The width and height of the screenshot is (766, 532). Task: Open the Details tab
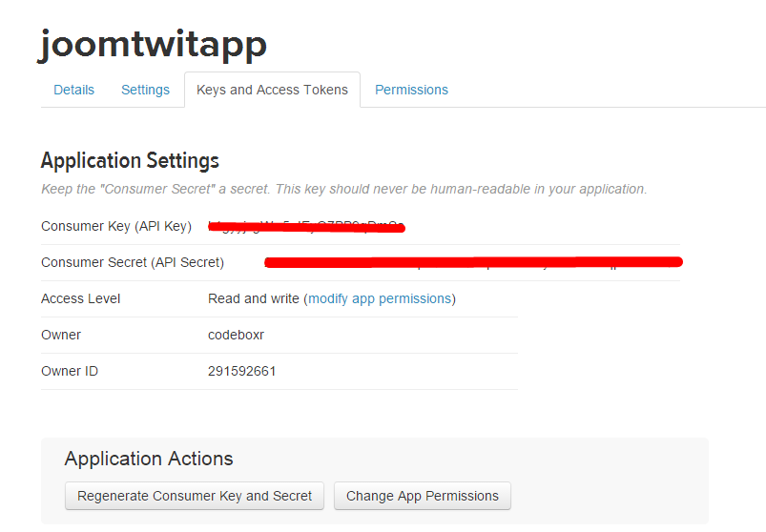pos(73,90)
